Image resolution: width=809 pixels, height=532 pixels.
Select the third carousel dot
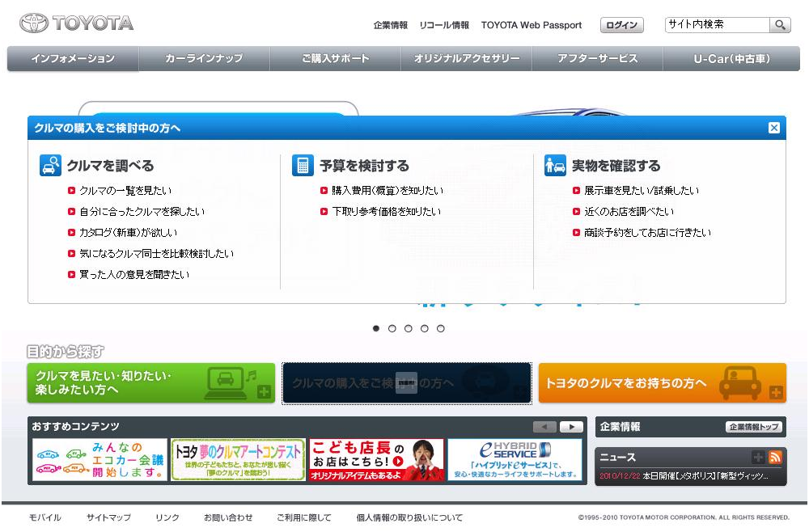coord(408,328)
